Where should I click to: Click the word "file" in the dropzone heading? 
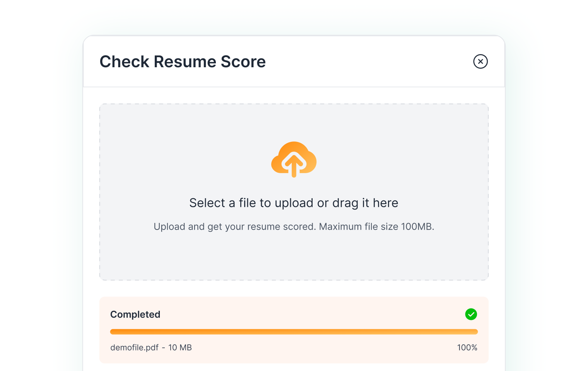click(247, 203)
